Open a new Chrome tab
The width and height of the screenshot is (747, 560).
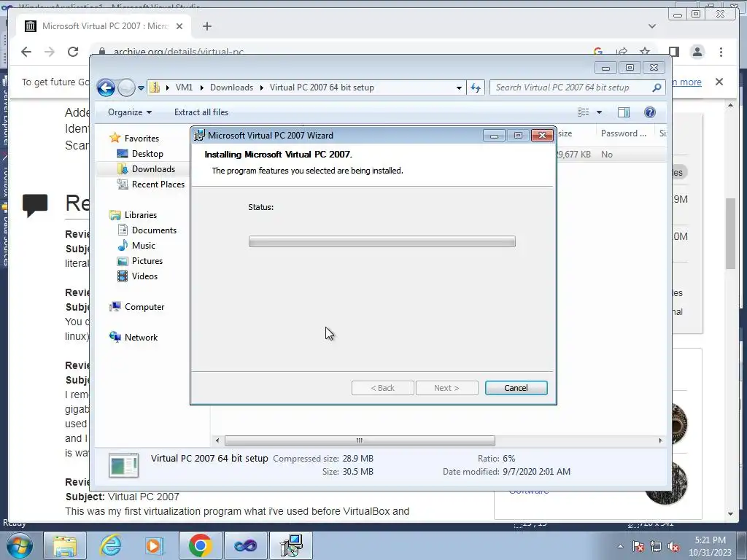(206, 26)
